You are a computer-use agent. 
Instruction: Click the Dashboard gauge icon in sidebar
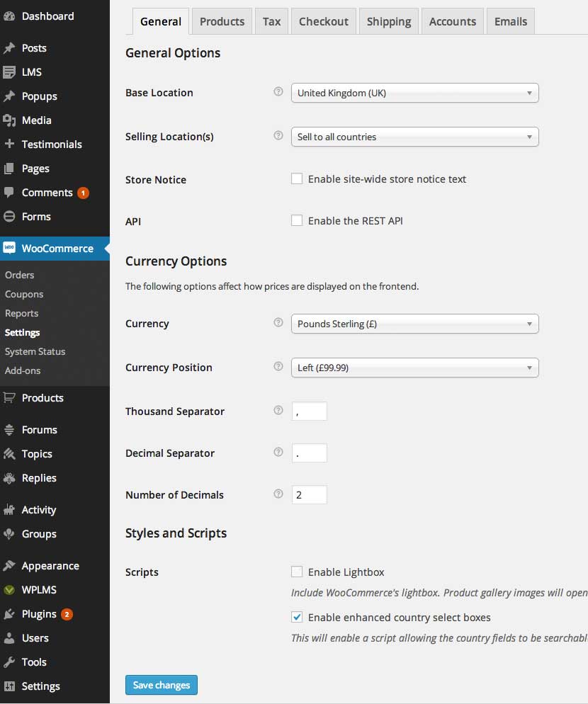9,16
